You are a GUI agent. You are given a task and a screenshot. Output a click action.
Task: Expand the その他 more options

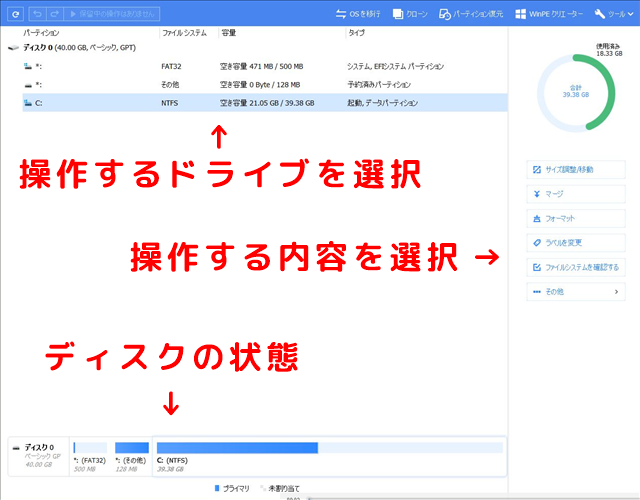(576, 291)
